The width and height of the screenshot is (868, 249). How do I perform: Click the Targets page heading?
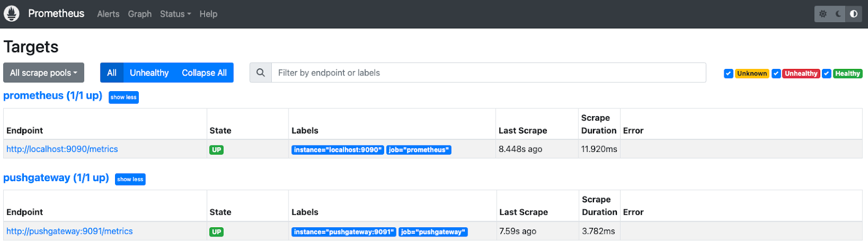31,47
